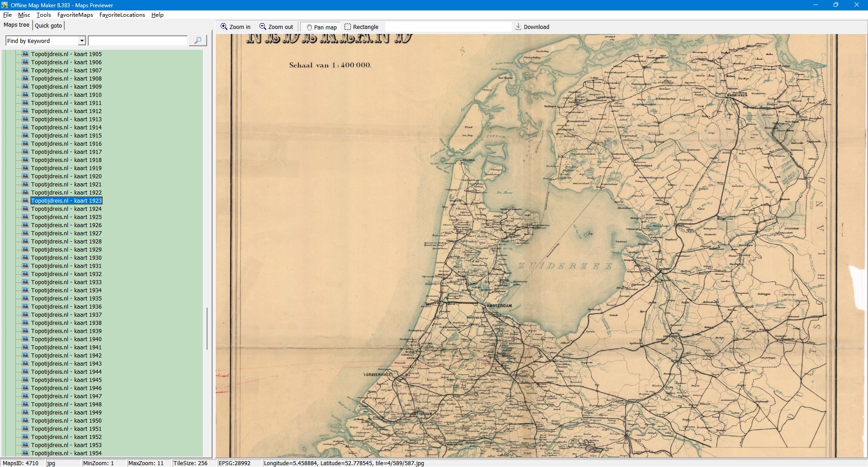Click the map icon beside kaart 1930
Viewport: 868px width, 467px height.
click(25, 257)
